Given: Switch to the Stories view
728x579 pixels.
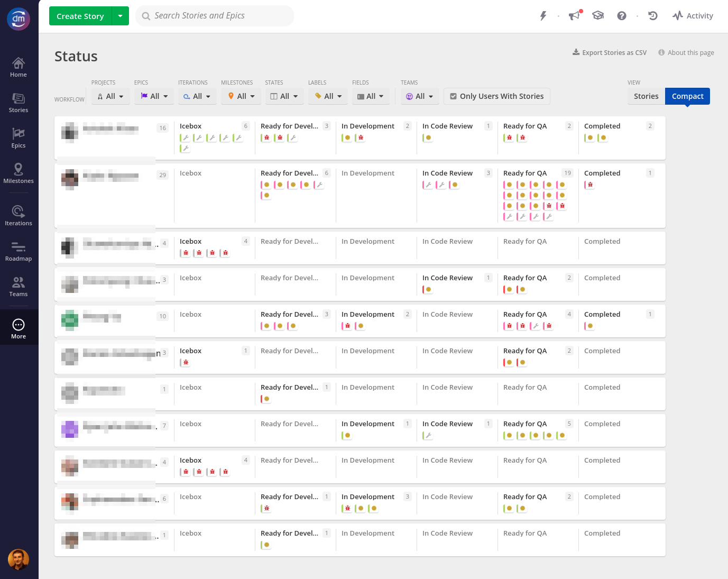Looking at the screenshot, I should click(x=646, y=96).
